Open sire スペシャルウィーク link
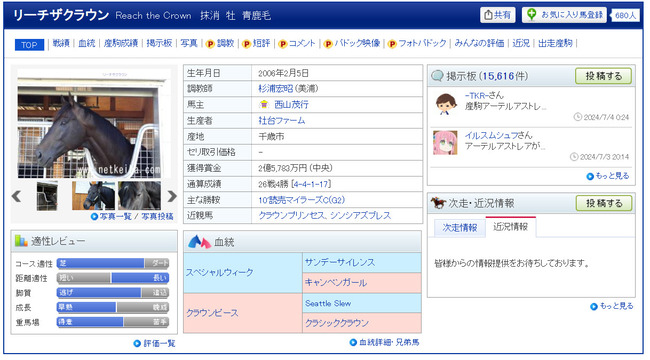The height and width of the screenshot is (360, 650). coord(219,272)
